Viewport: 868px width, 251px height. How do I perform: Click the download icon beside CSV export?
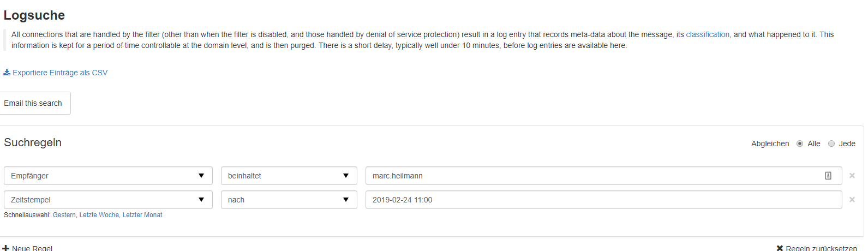(x=7, y=73)
